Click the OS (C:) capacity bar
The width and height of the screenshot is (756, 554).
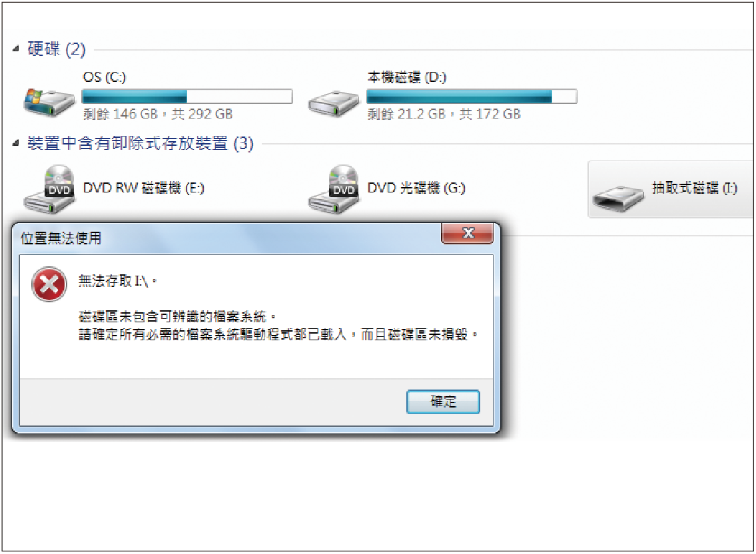pyautogui.click(x=187, y=96)
